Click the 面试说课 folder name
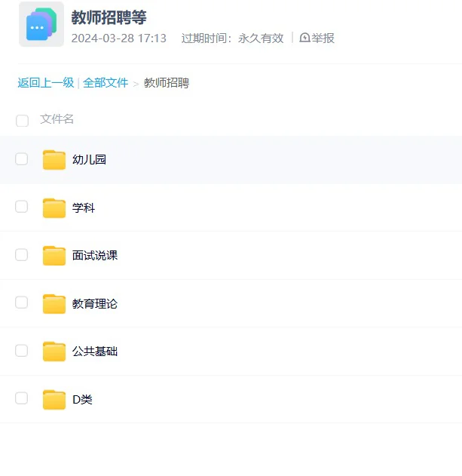Image resolution: width=462 pixels, height=476 pixels. 95,256
